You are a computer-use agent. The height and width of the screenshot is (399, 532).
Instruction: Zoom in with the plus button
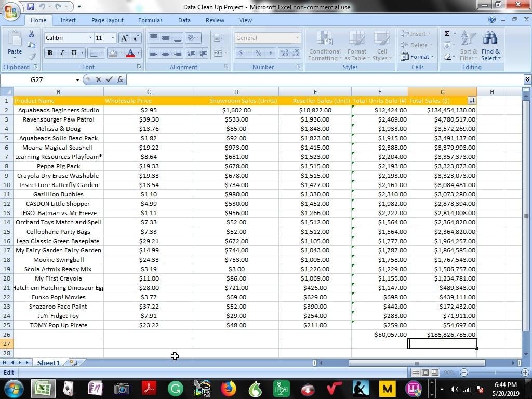point(525,373)
